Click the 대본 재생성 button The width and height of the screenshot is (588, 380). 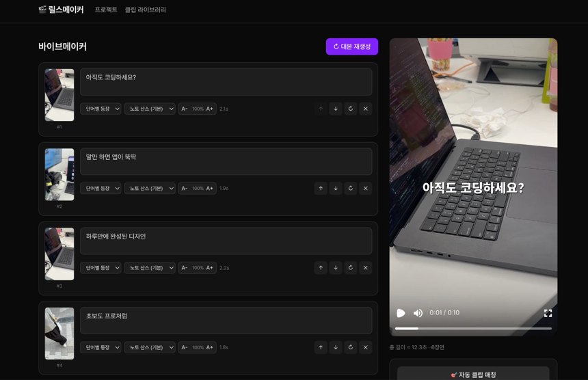pyautogui.click(x=351, y=46)
